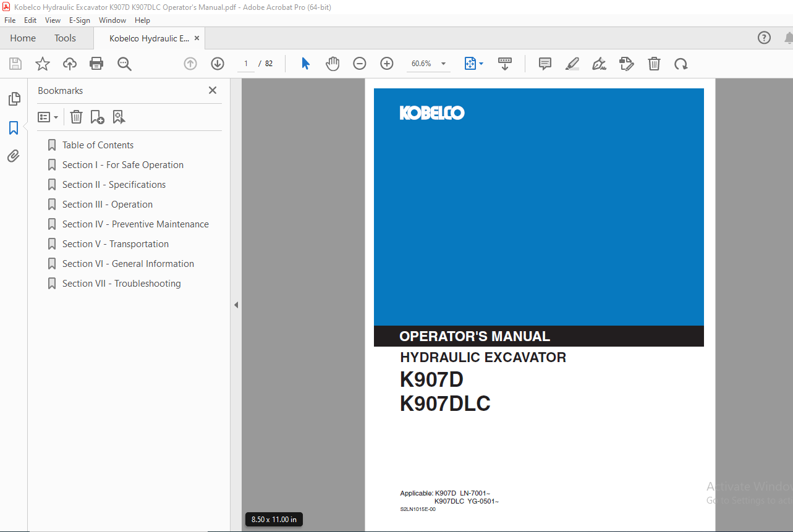Screen dimensions: 793x532
Task: Click the read mode keyboard-arrow icon
Action: point(505,64)
